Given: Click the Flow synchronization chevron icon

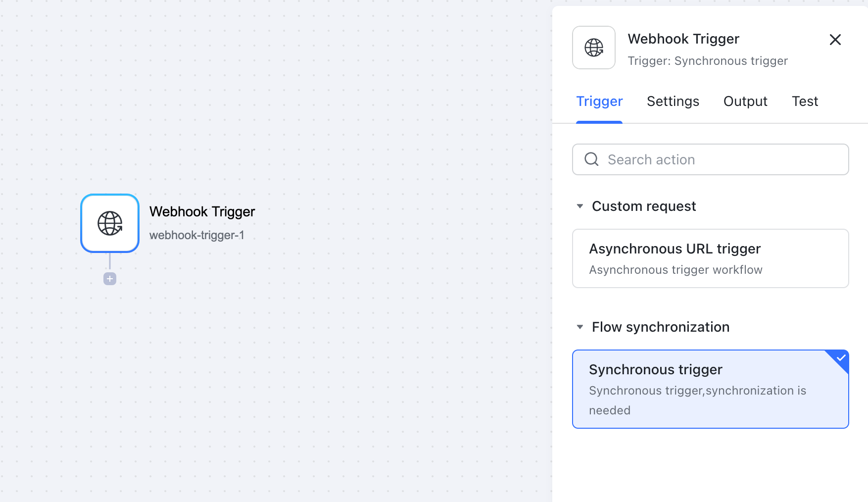Looking at the screenshot, I should [579, 327].
